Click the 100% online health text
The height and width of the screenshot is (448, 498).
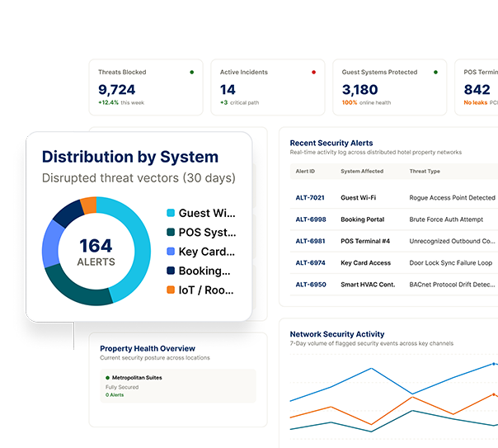(x=366, y=102)
